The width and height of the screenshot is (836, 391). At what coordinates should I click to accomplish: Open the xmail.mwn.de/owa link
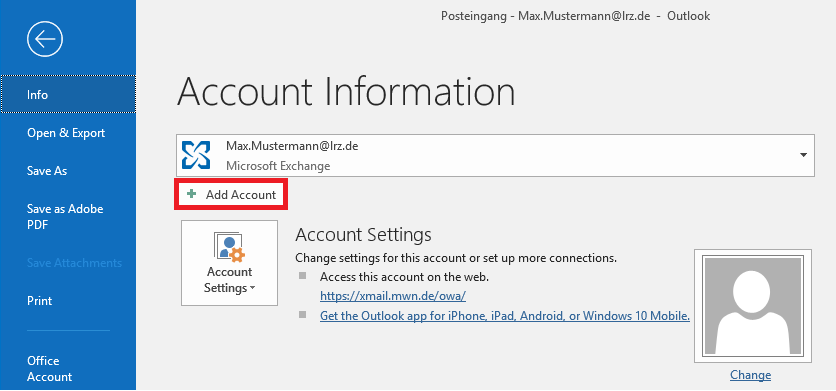[393, 296]
